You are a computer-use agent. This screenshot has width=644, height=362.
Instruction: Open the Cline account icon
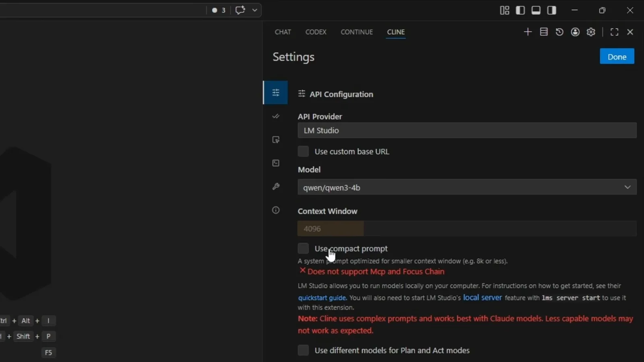pos(575,32)
